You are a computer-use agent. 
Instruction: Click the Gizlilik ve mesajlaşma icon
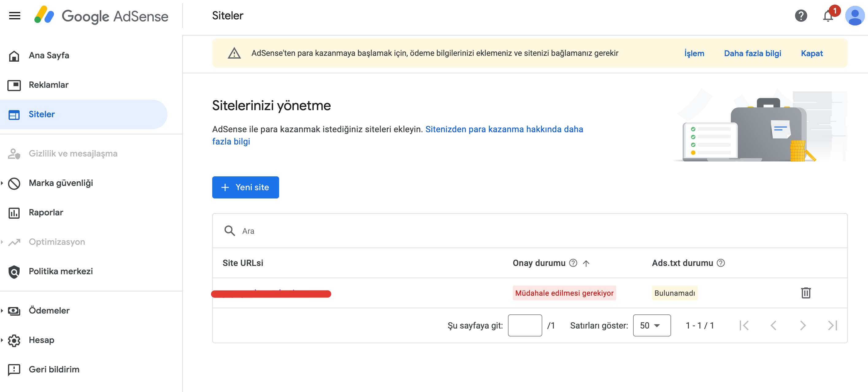coord(14,154)
